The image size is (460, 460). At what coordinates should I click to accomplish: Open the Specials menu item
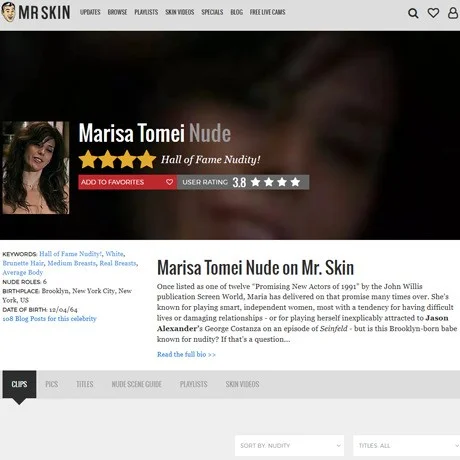212,12
